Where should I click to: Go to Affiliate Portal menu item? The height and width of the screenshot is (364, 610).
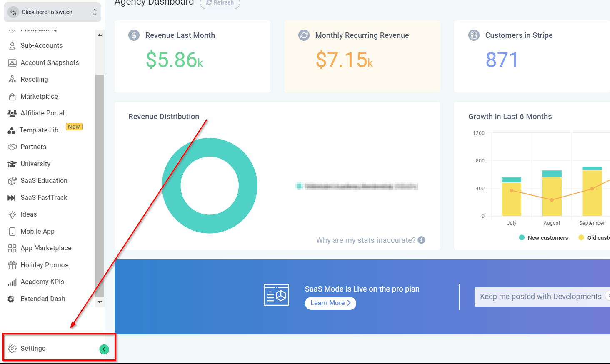click(42, 113)
